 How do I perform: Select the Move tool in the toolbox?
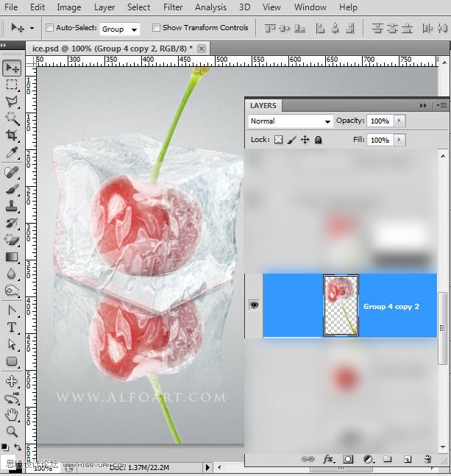(x=12, y=68)
